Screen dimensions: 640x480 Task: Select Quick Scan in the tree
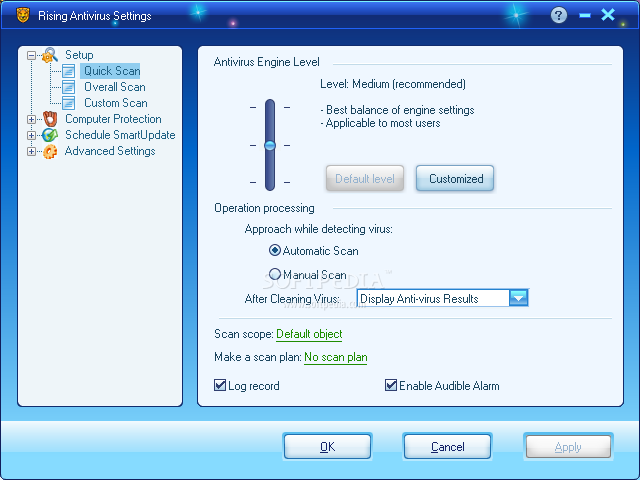point(112,71)
